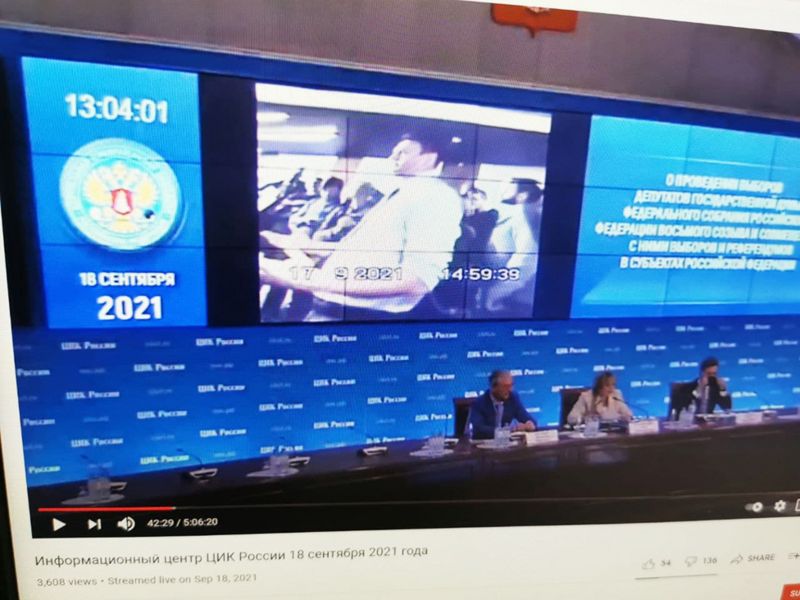Click the Play button on the video
Image resolution: width=800 pixels, height=600 pixels.
[x=59, y=524]
